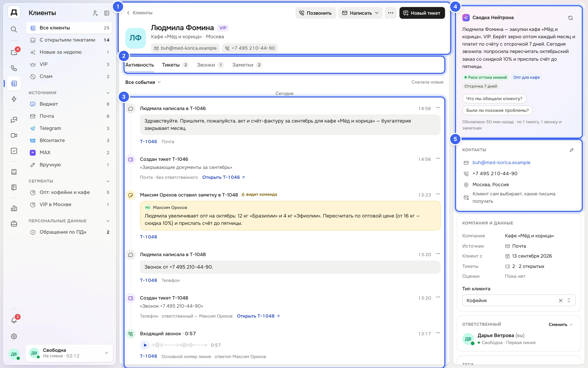588x368 pixels.
Task: Click the Позвонить button
Action: [x=316, y=13]
